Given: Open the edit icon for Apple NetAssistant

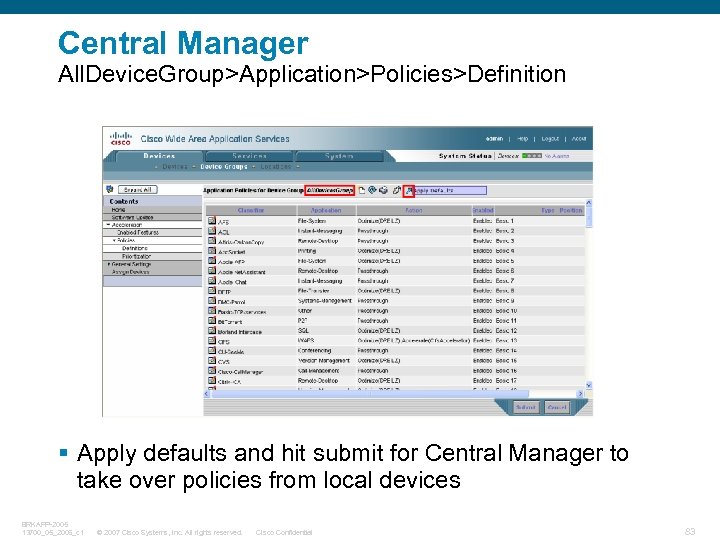Looking at the screenshot, I should coord(212,271).
